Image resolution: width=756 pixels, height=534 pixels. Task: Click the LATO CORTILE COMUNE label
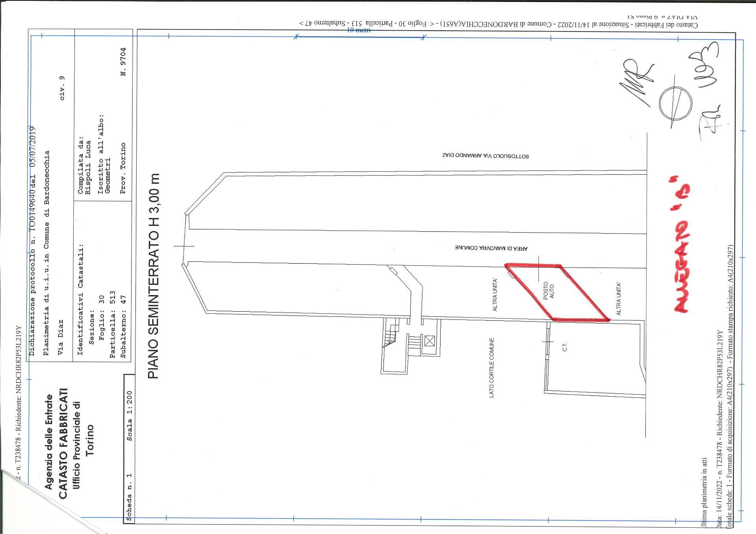point(491,368)
